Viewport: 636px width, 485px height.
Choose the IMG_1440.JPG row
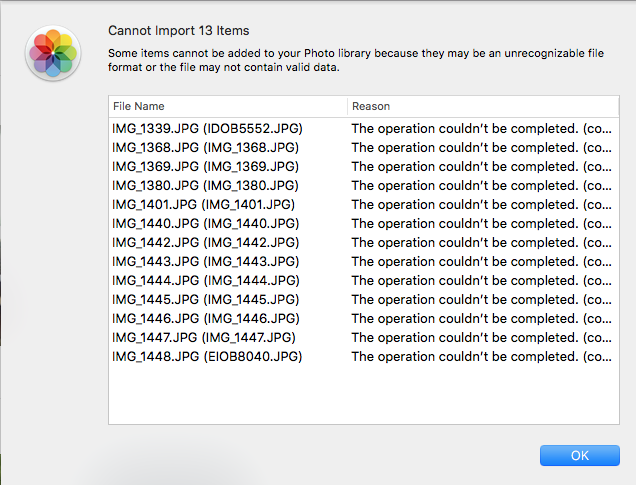point(205,223)
